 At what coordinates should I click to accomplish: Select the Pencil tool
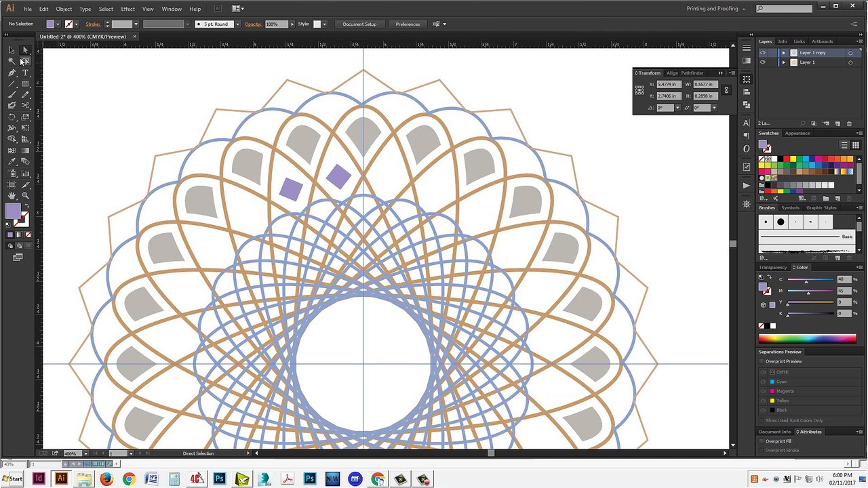[x=25, y=95]
